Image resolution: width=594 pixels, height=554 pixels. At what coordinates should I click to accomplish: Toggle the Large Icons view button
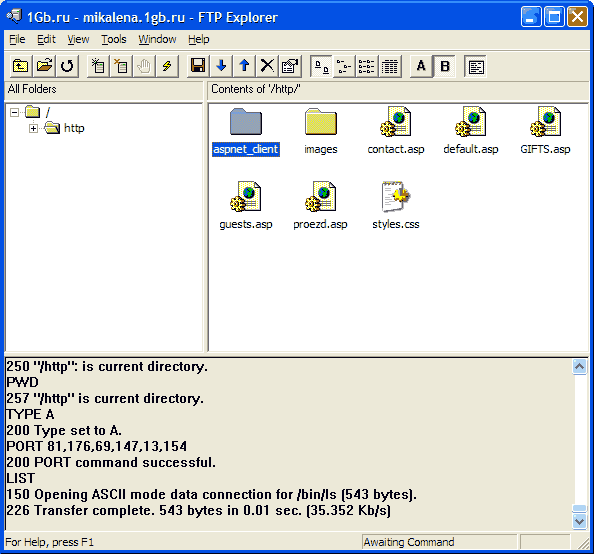(x=321, y=66)
